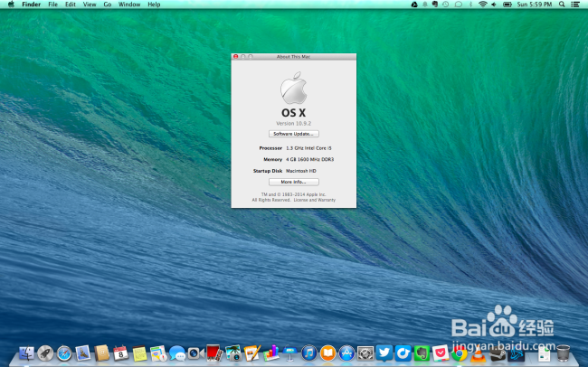Open Evernote elephant icon in Dock
Viewport: 588px width, 367px height.
pyautogui.click(x=422, y=353)
